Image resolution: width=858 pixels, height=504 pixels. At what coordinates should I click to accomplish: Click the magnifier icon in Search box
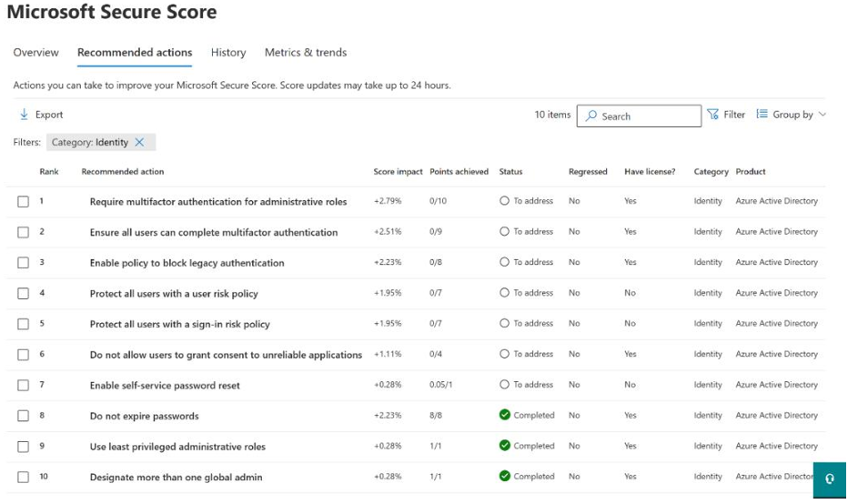pyautogui.click(x=591, y=116)
